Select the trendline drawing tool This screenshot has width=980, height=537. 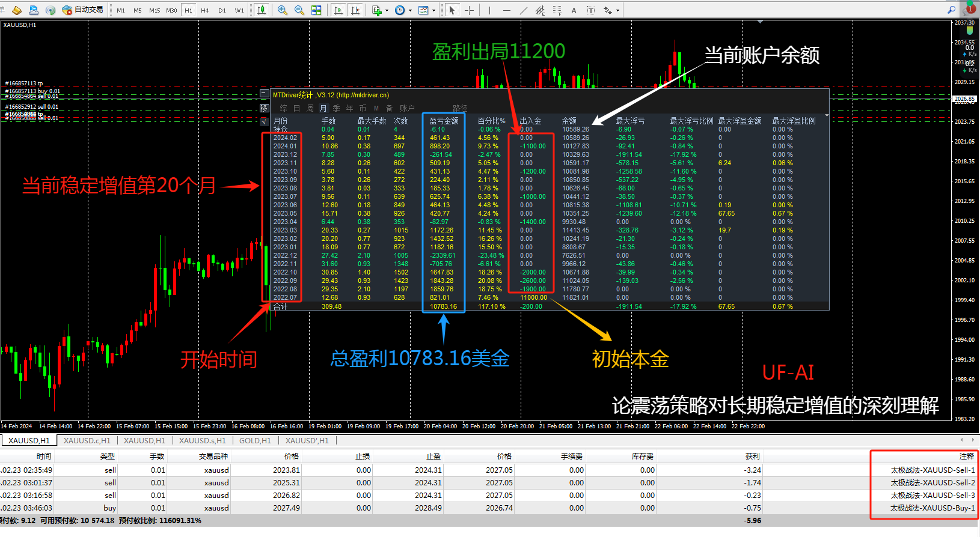coord(524,10)
